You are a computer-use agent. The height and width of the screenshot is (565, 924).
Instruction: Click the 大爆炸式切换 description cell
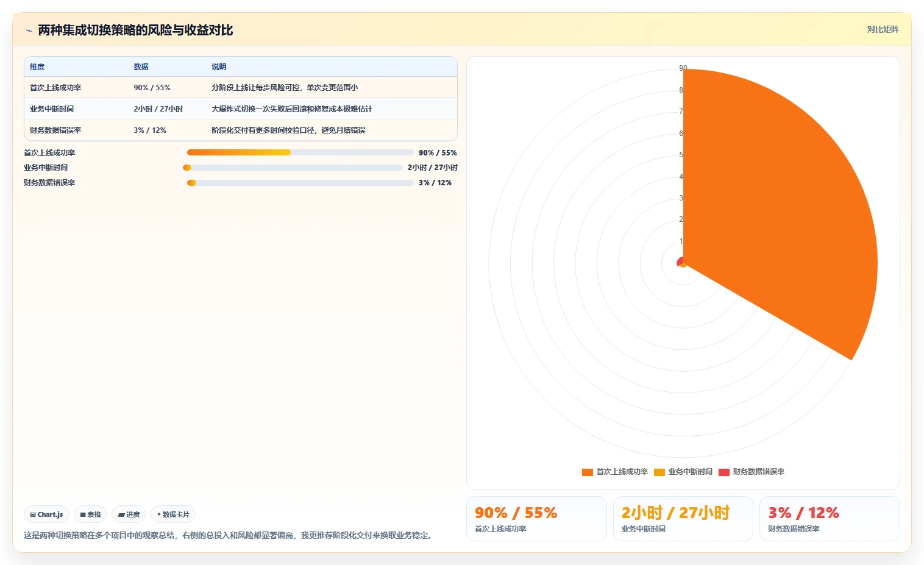(x=292, y=109)
